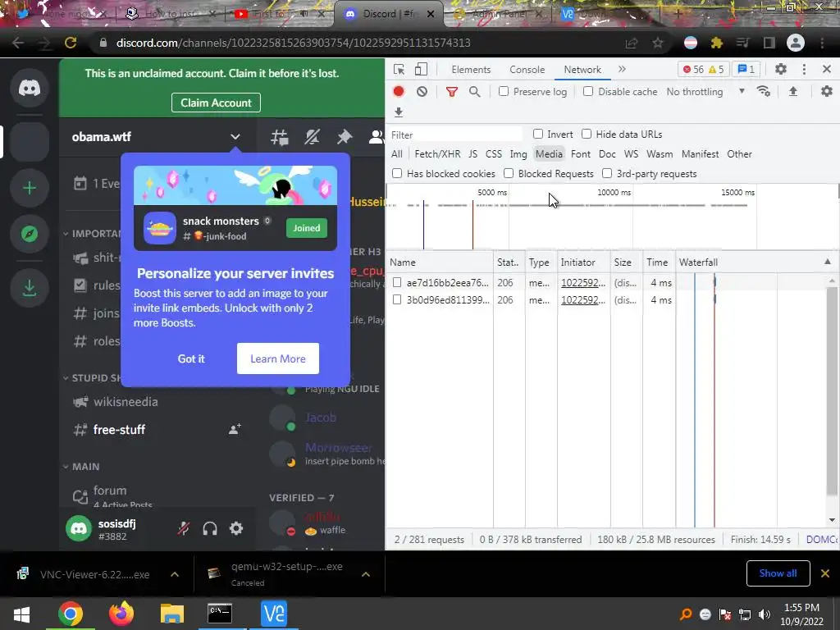The width and height of the screenshot is (840, 630).
Task: Open Firefox from Windows taskbar
Action: [x=121, y=614]
